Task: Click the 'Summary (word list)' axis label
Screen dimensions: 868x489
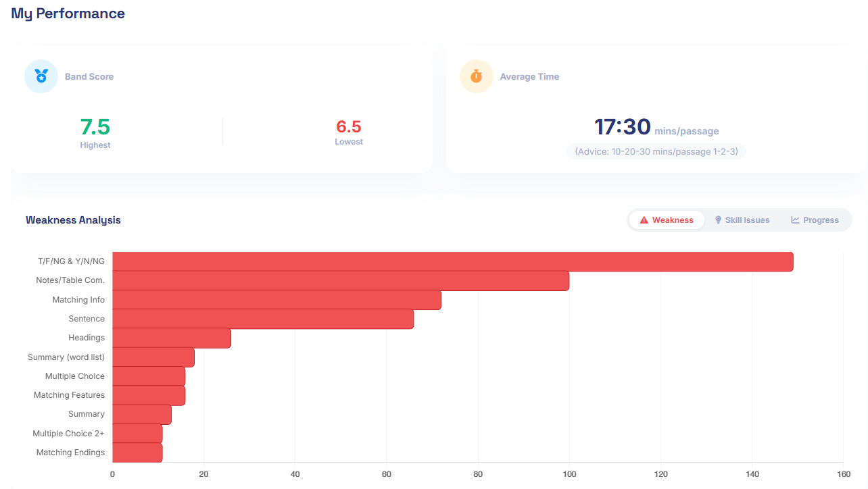Action: pyautogui.click(x=66, y=357)
